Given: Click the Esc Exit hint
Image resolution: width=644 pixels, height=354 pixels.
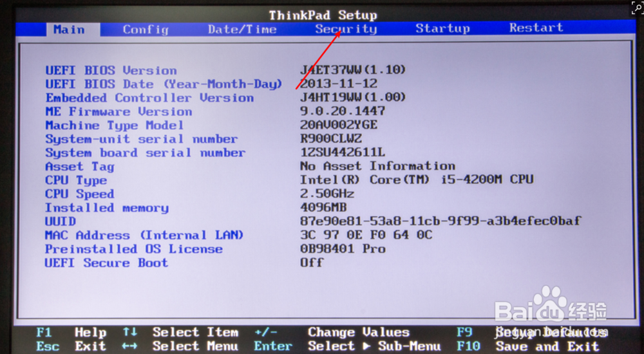Looking at the screenshot, I should [x=71, y=346].
